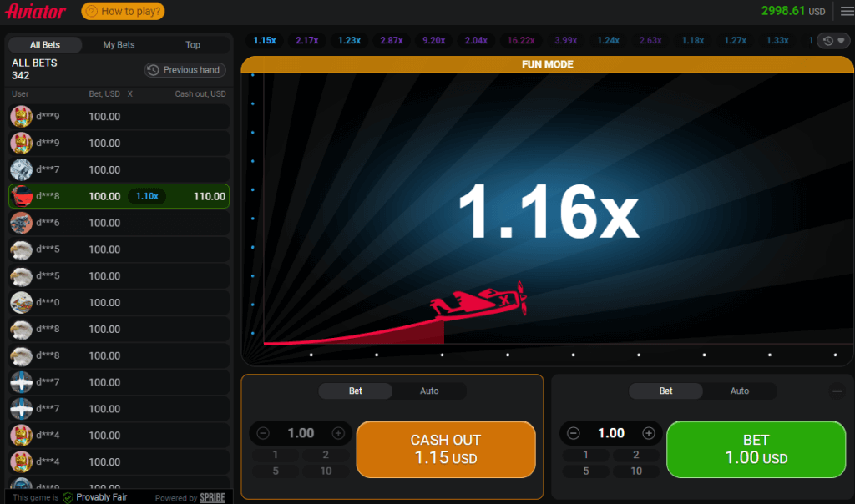This screenshot has width=855, height=504.
Task: Click the minus icon in left bet panel
Action: point(263,433)
